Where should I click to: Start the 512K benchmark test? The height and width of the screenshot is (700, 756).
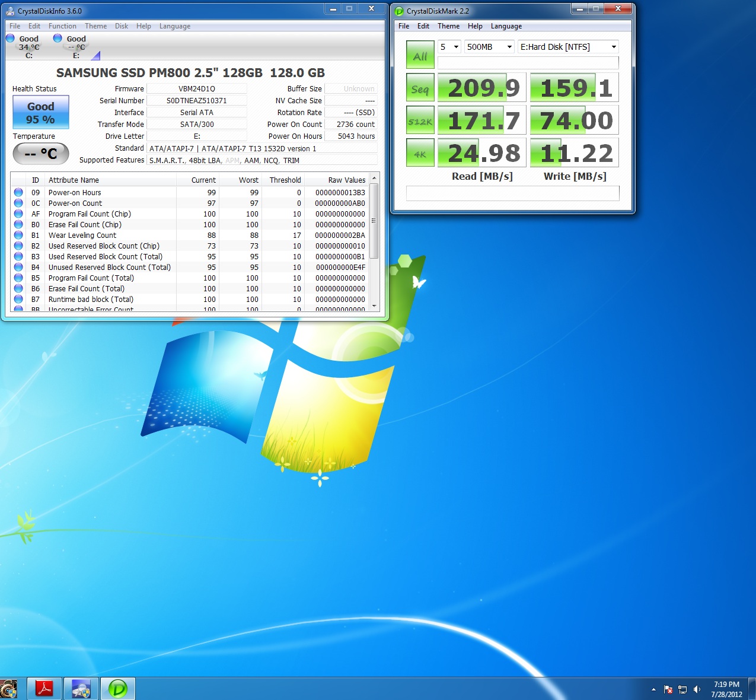pyautogui.click(x=420, y=120)
